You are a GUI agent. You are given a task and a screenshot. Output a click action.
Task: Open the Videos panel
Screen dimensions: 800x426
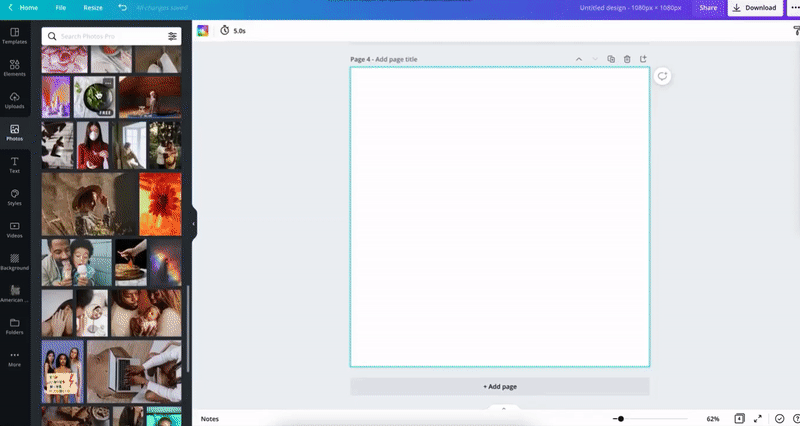pyautogui.click(x=14, y=229)
